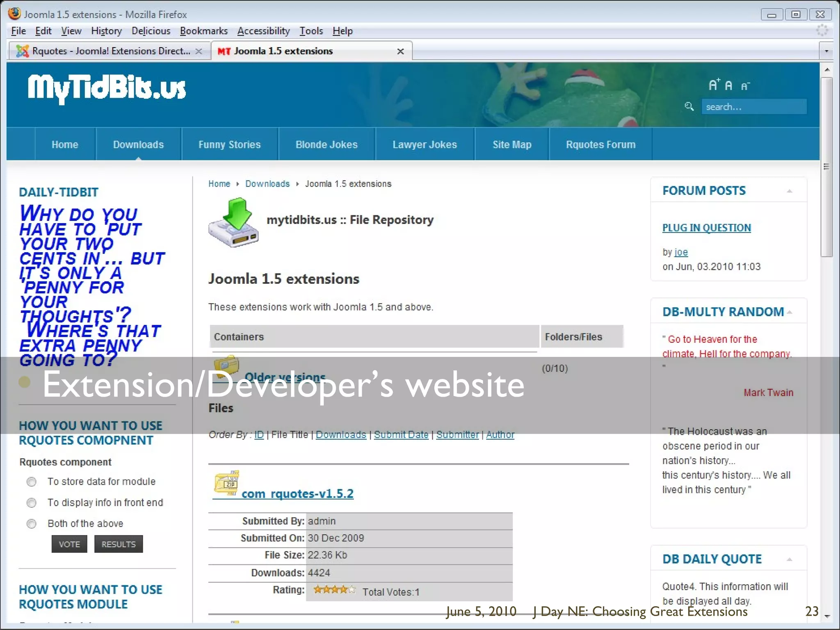
Task: Click into the search text field
Action: (x=754, y=107)
